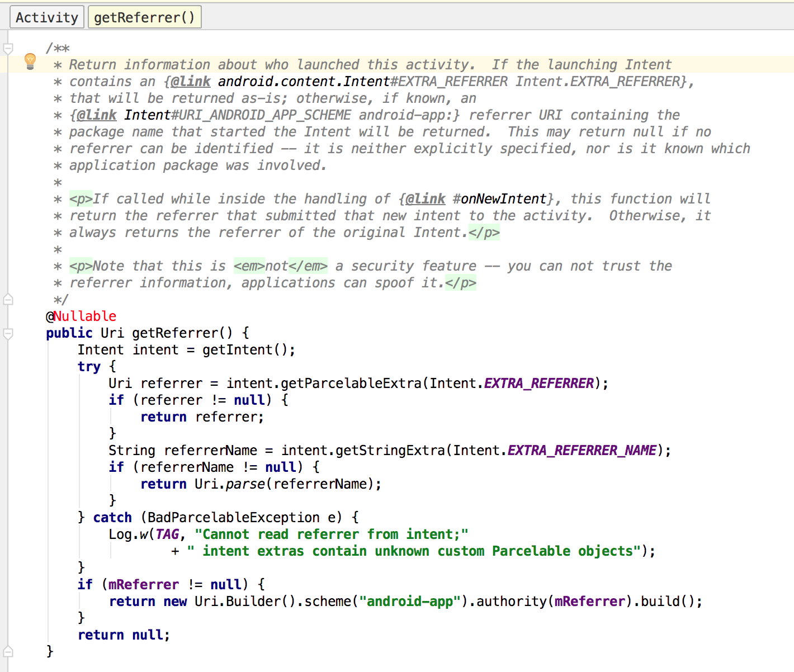Click the getParcelableExtra method call
The width and height of the screenshot is (794, 672).
pyautogui.click(x=351, y=384)
